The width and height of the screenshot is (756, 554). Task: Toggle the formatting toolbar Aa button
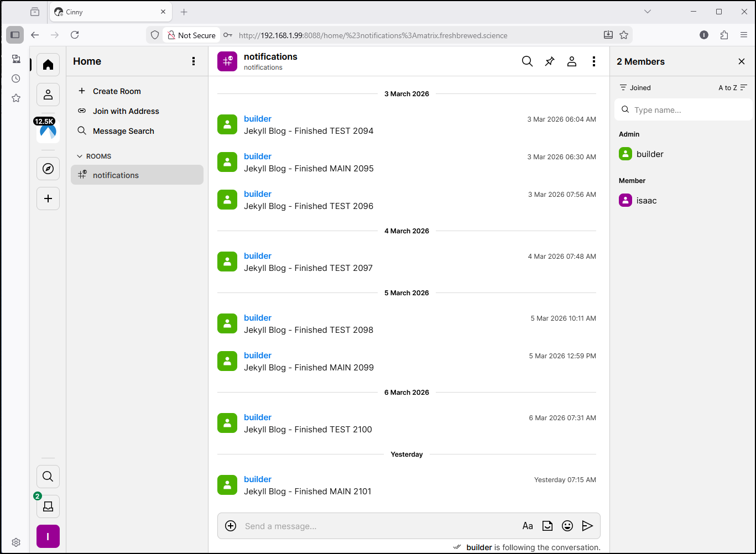tap(527, 526)
